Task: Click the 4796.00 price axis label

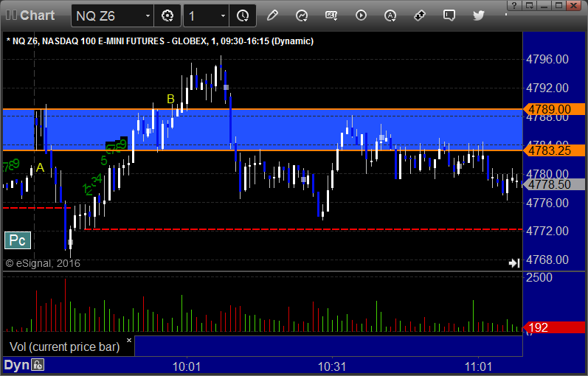Action: (547, 59)
